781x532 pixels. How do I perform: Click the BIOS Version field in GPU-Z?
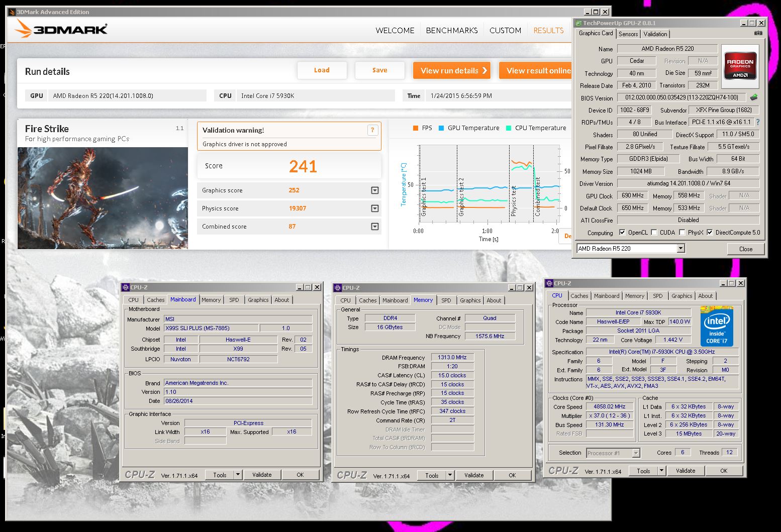coord(681,97)
